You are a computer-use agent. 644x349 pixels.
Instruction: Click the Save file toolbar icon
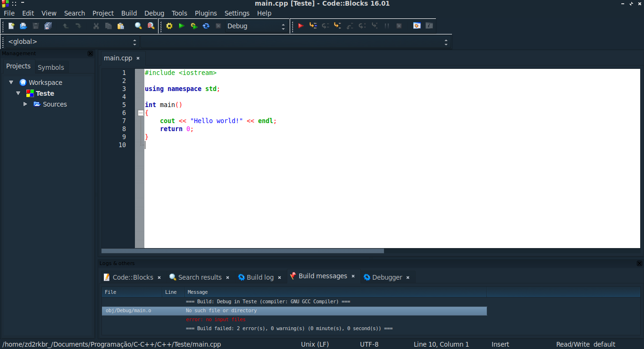[35, 26]
